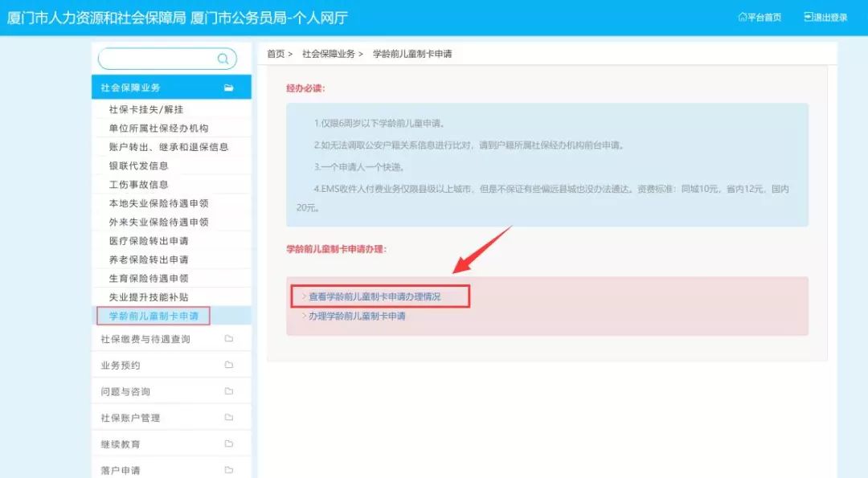The width and height of the screenshot is (868, 478).
Task: Open 账户转出、继承和退保信息 item
Action: point(169,147)
